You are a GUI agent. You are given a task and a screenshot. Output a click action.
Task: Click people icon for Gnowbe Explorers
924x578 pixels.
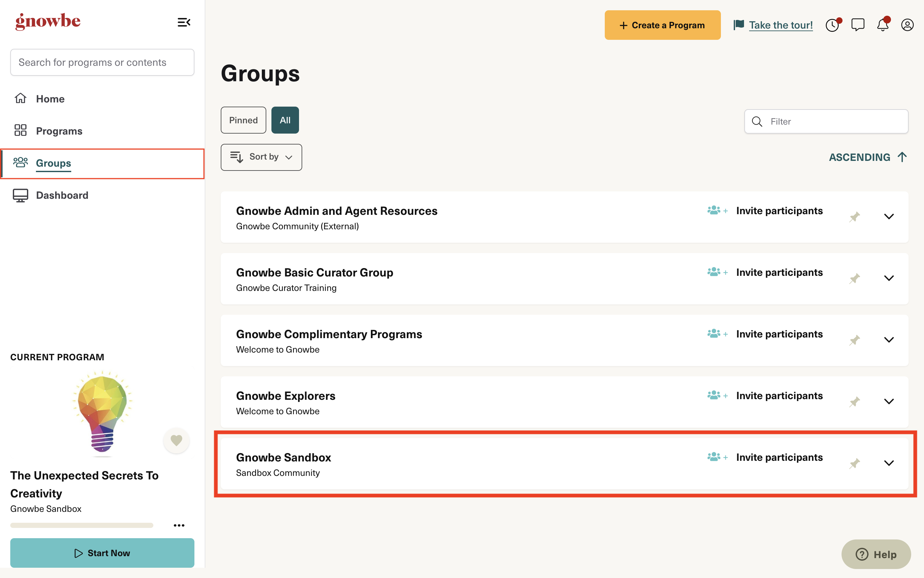pyautogui.click(x=717, y=395)
